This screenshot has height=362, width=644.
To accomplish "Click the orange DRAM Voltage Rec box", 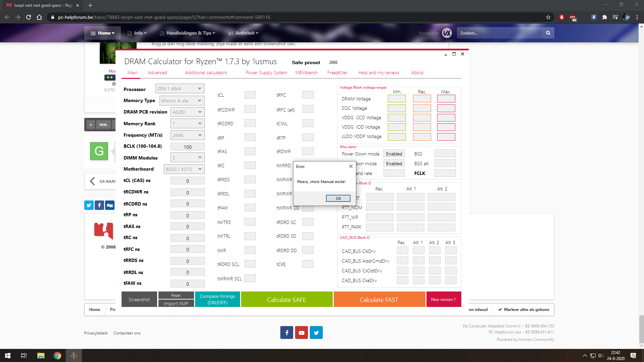I will pyautogui.click(x=422, y=99).
